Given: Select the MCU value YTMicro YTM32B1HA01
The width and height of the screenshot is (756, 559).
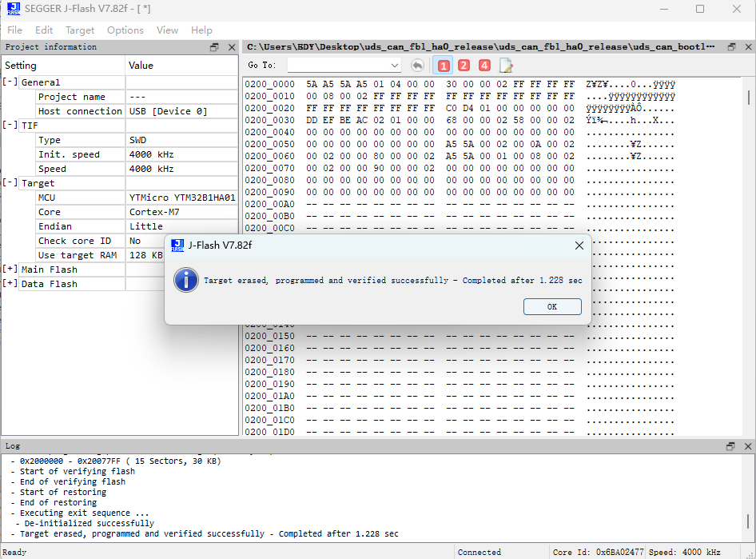Looking at the screenshot, I should point(182,198).
